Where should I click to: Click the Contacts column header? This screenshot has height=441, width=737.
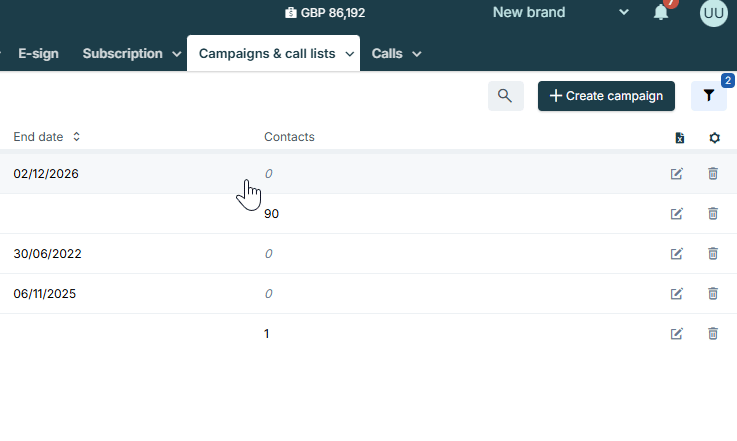(289, 137)
